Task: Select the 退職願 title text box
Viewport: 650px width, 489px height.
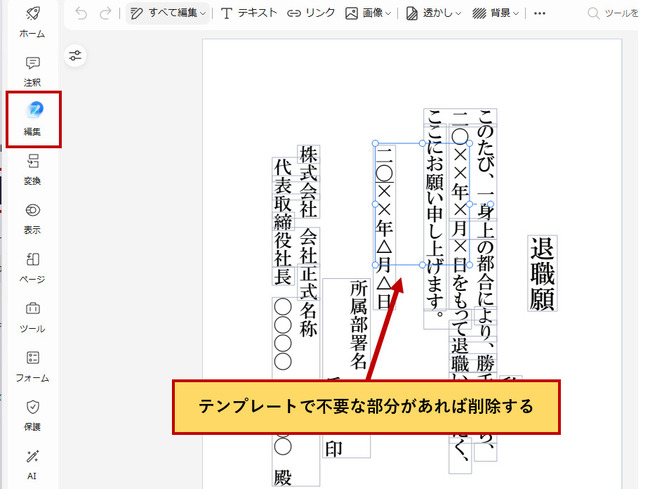Action: [x=542, y=273]
